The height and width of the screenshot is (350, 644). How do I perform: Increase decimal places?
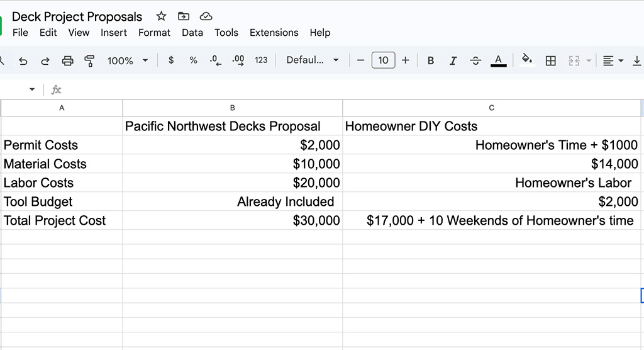(x=238, y=60)
